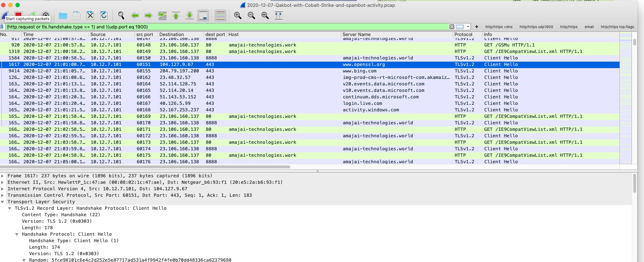Viewport: 644px width, 262px height.
Task: Jump to the last packet
Action: coord(190,15)
